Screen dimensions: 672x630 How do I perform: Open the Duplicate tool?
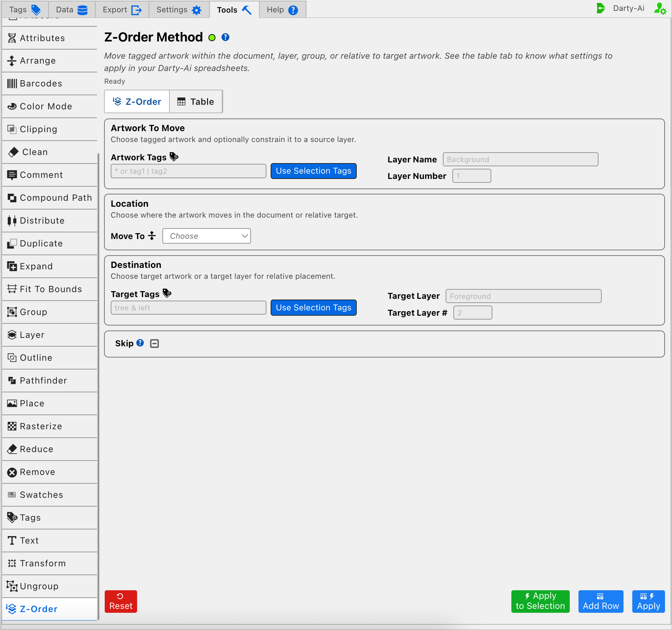pyautogui.click(x=50, y=244)
